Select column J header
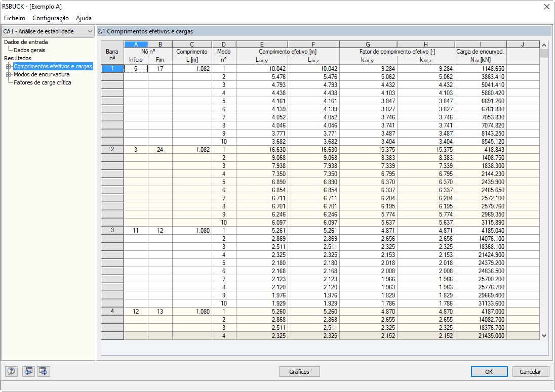 tap(523, 44)
